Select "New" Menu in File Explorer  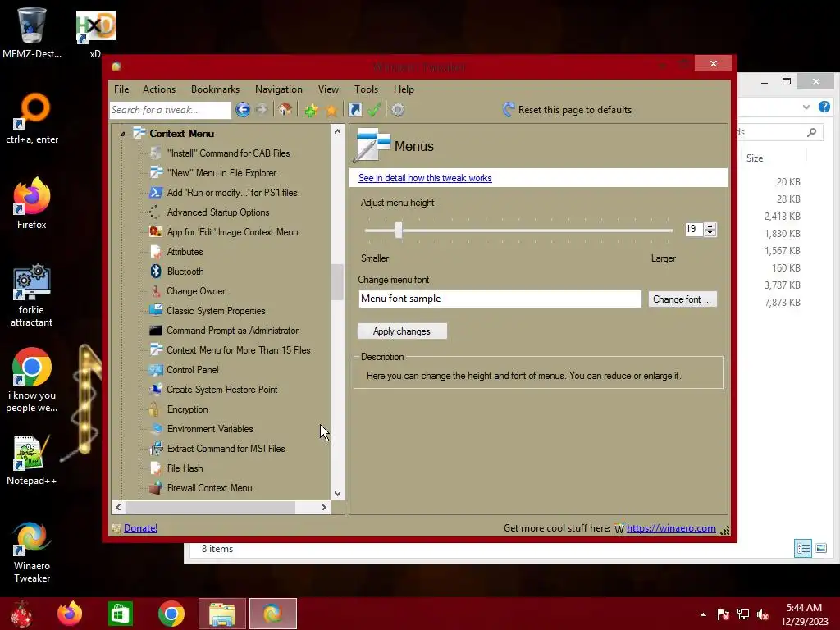pyautogui.click(x=221, y=173)
